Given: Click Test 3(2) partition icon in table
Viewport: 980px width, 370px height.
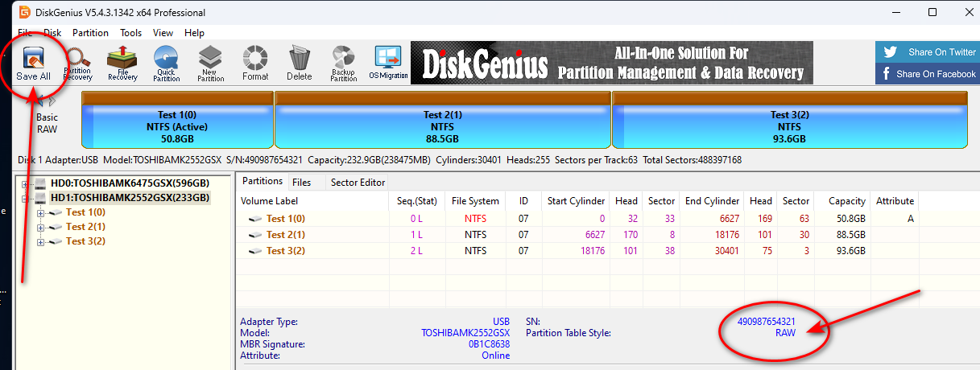Looking at the screenshot, I should [254, 251].
